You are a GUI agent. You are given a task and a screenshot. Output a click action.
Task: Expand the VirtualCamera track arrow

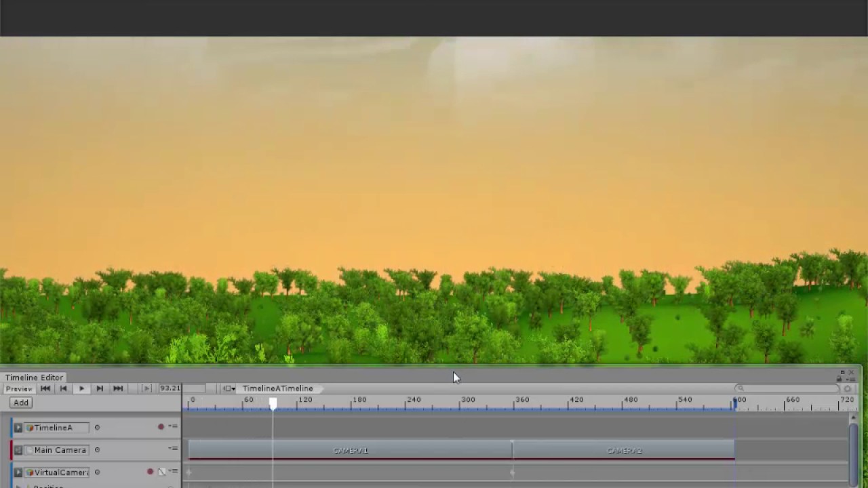point(18,472)
